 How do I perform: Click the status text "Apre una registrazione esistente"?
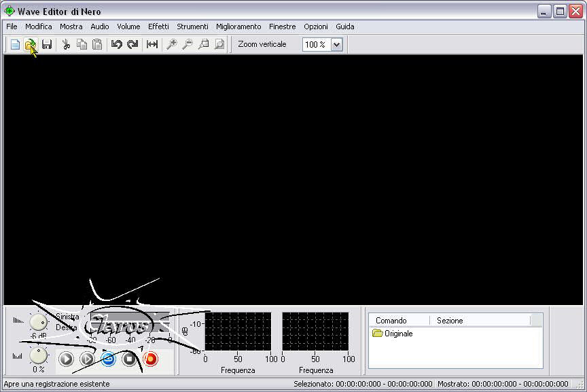[x=56, y=384]
